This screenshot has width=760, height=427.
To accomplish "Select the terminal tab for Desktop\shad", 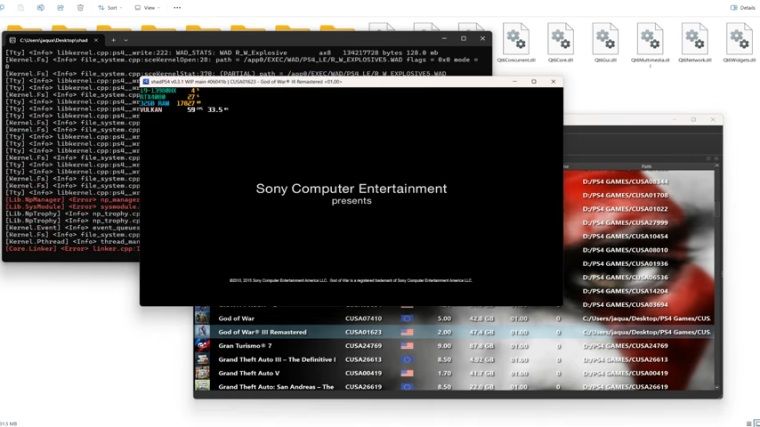I will 50,39.
